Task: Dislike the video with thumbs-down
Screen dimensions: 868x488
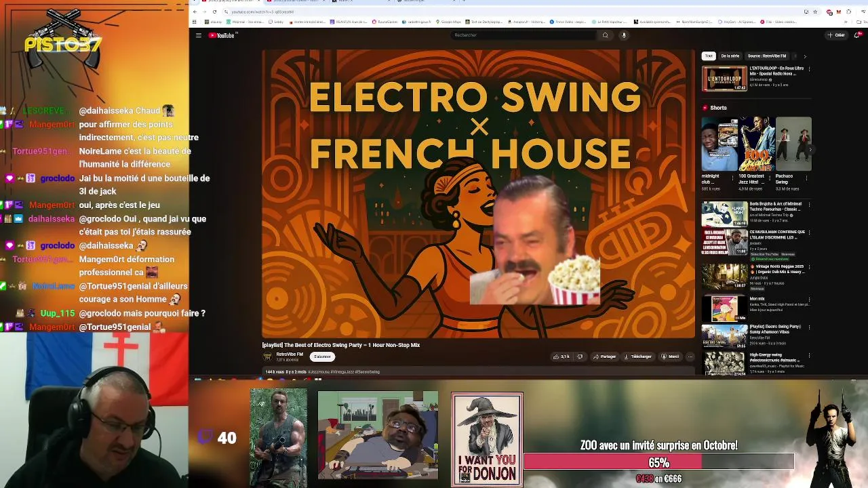Action: [580, 357]
